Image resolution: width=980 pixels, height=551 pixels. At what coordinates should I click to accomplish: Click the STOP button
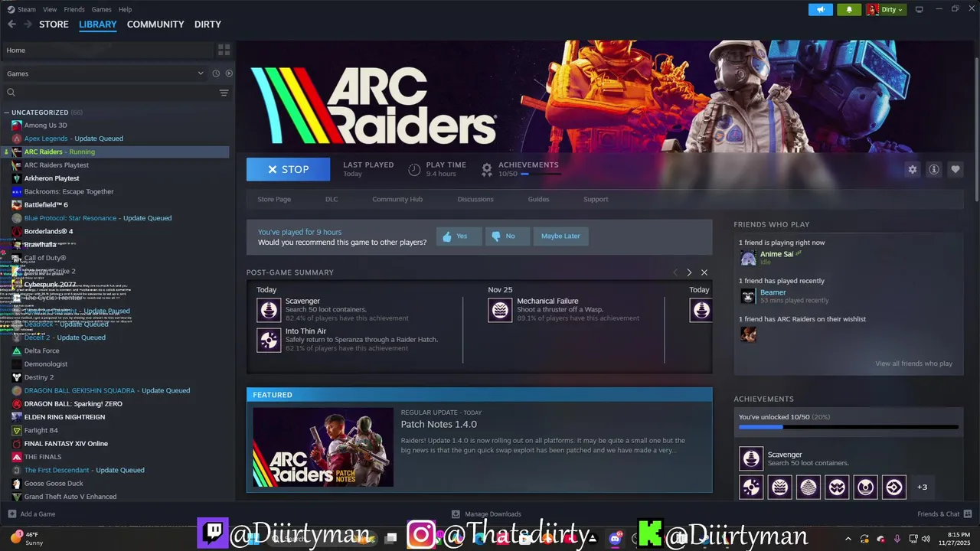point(288,169)
